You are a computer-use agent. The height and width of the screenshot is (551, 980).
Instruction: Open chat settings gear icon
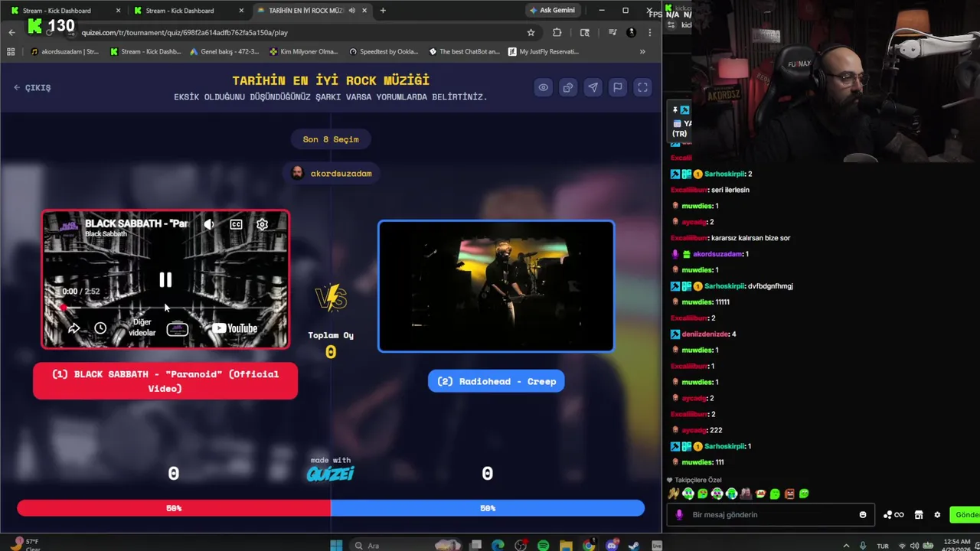(x=937, y=515)
